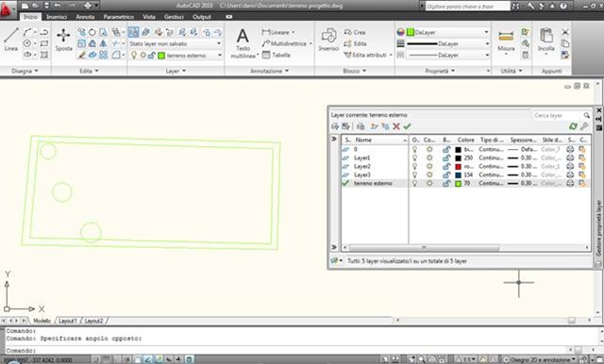Switch to the Vista ribbon tab
The height and width of the screenshot is (364, 604).
coord(149,17)
